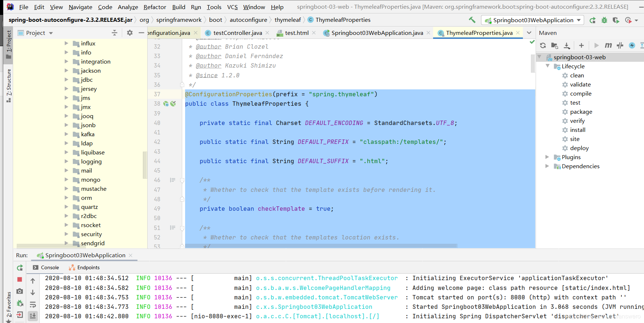Viewport: 644px width, 323px height.
Task: Open the Structure tool window
Action: pos(9,85)
